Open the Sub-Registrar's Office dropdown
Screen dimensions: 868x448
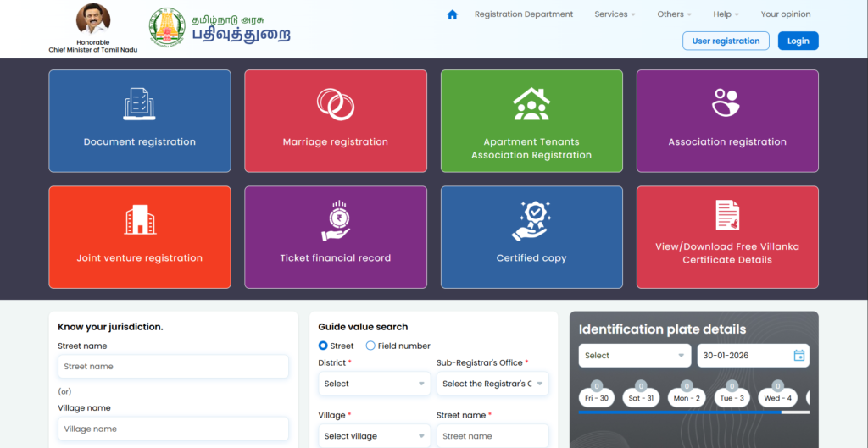[492, 384]
